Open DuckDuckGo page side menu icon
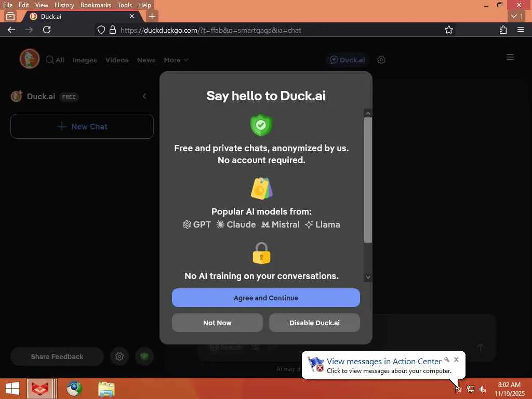Viewport: 532px width, 399px height. (x=510, y=57)
